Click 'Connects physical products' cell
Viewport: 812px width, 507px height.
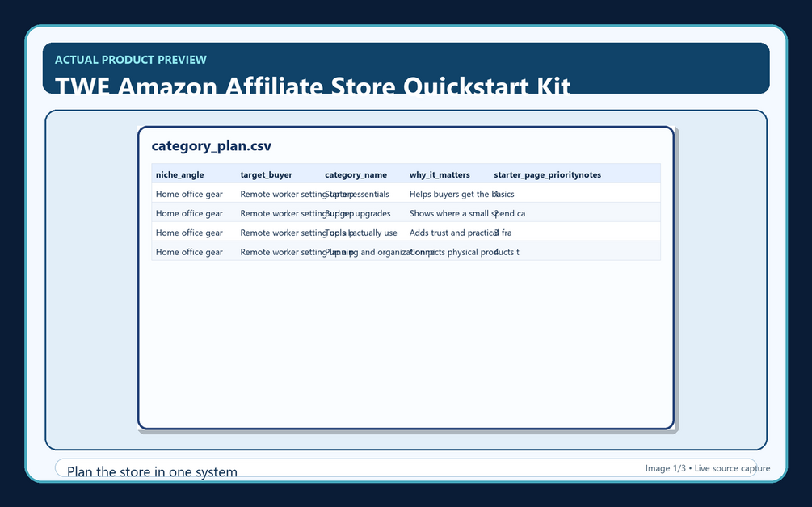[464, 252]
